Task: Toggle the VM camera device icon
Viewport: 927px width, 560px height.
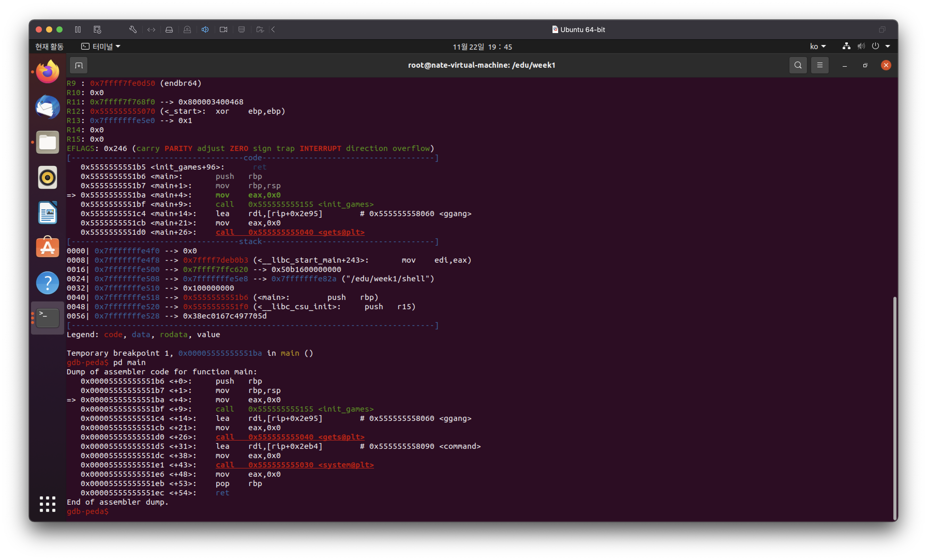Action: pyautogui.click(x=223, y=29)
